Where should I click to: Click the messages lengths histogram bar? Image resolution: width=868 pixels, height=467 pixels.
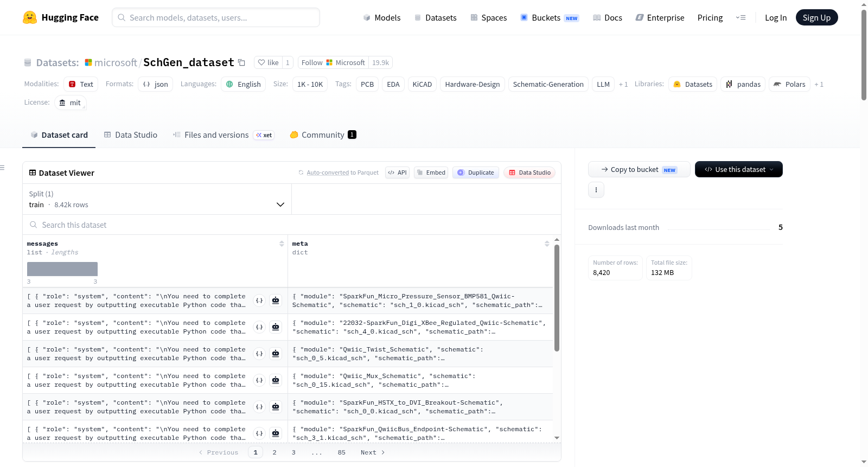tap(62, 269)
